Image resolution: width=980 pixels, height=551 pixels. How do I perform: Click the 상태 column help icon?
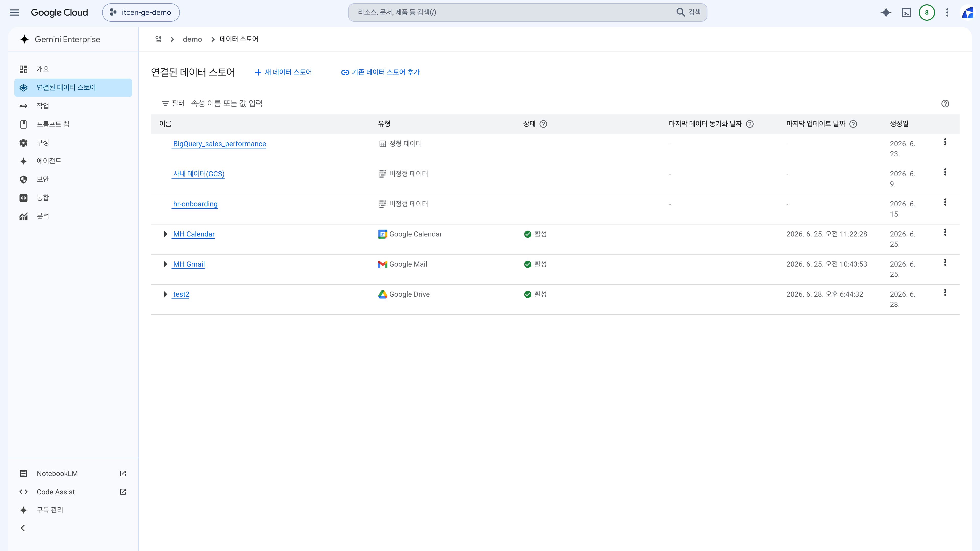[x=543, y=124]
